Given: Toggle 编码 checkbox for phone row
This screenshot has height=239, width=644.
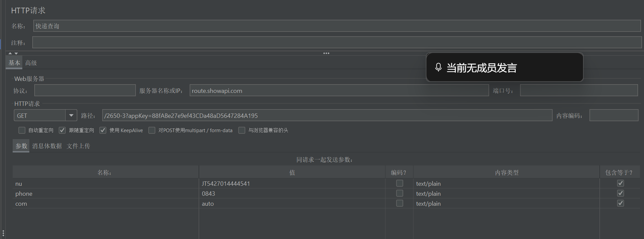Looking at the screenshot, I should pos(399,193).
